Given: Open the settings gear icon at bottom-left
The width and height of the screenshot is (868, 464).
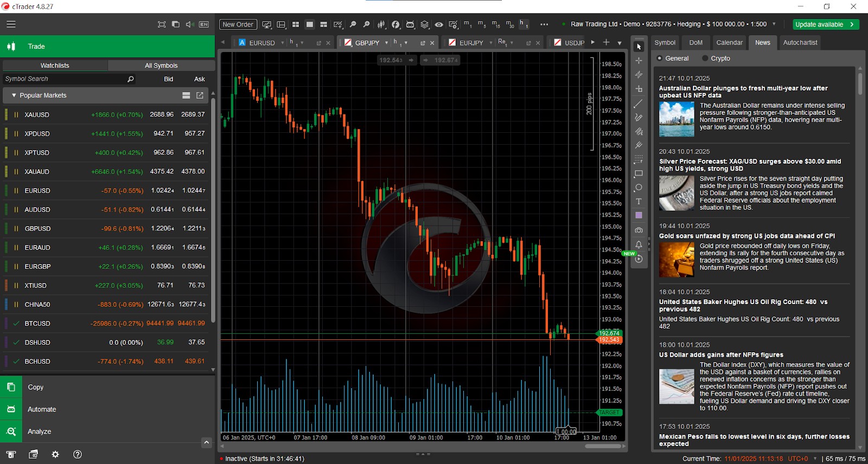Looking at the screenshot, I should pyautogui.click(x=55, y=454).
